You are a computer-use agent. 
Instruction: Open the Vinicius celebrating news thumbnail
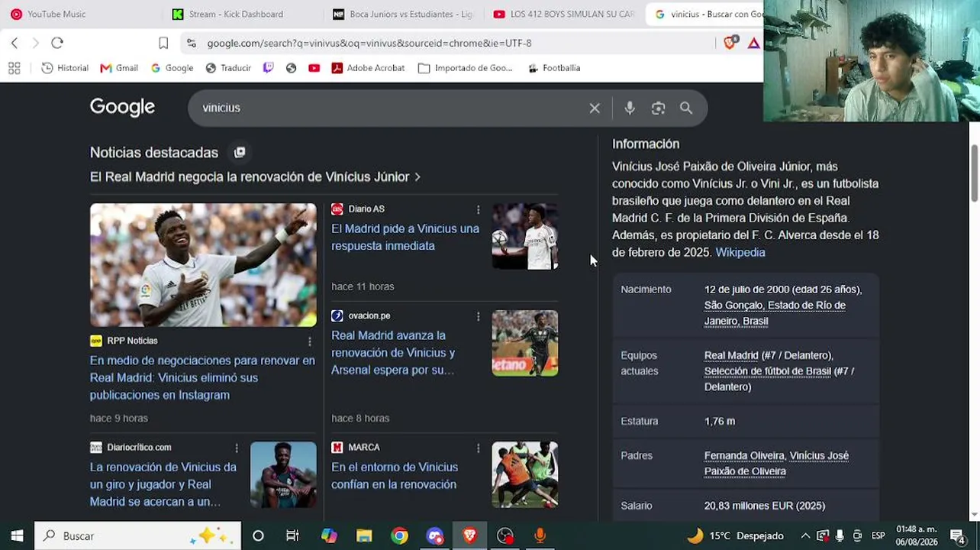pyautogui.click(x=203, y=265)
